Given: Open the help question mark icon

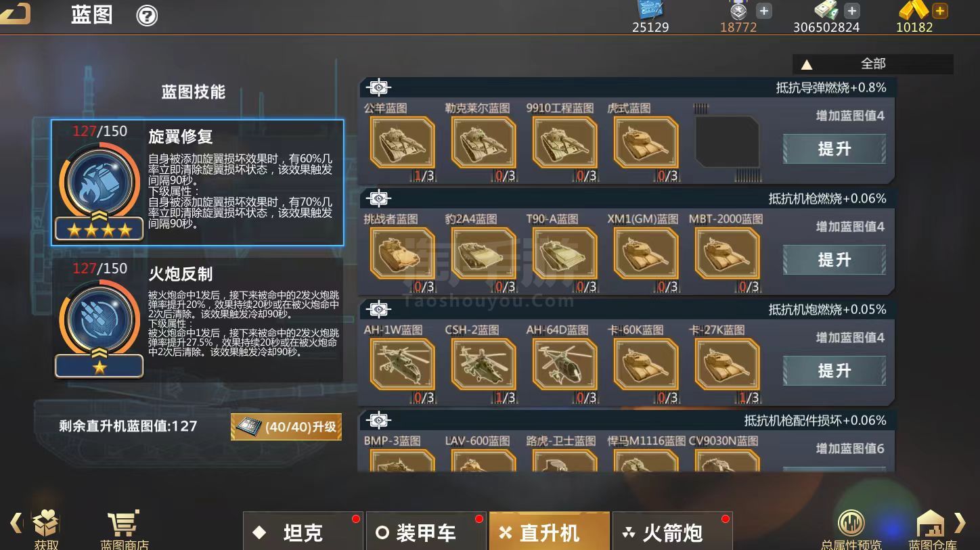Looking at the screenshot, I should point(147,15).
